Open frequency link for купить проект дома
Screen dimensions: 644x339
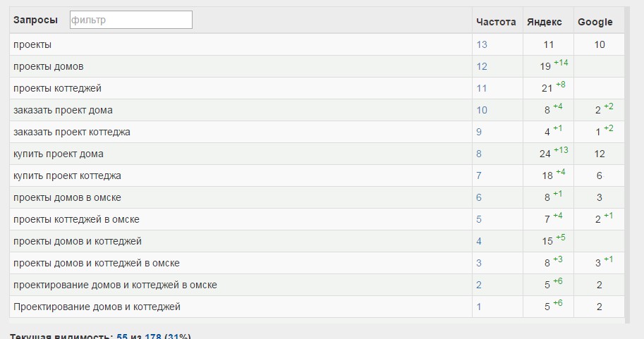(480, 154)
